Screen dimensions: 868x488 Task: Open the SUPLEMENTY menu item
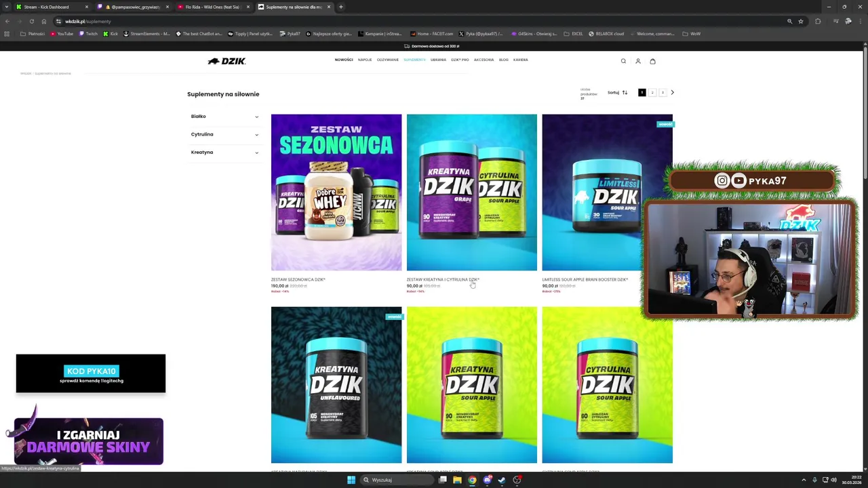(x=414, y=60)
